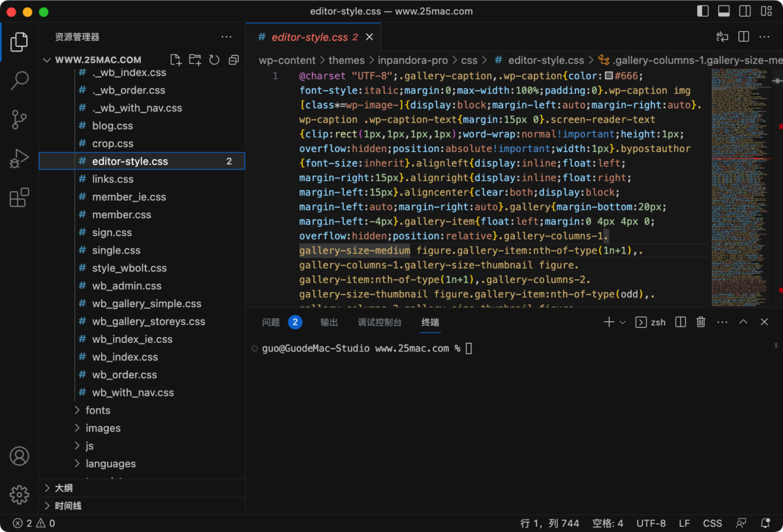Open wb_gallery_storeys.css in the file tree
The image size is (783, 532).
(x=149, y=321)
